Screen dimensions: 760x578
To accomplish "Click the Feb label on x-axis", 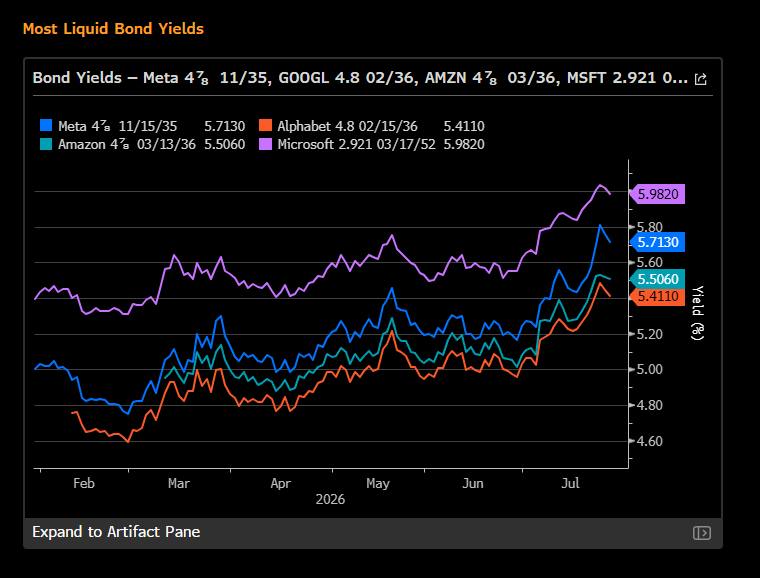I will (84, 483).
